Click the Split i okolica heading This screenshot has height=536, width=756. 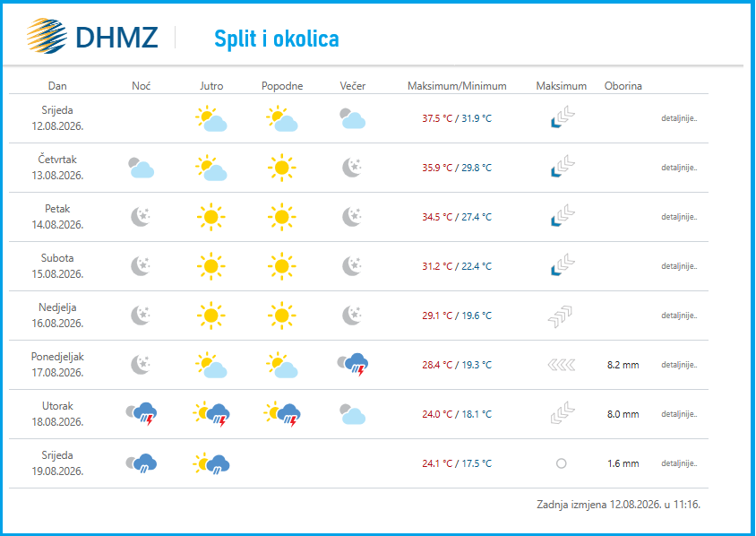coord(277,39)
